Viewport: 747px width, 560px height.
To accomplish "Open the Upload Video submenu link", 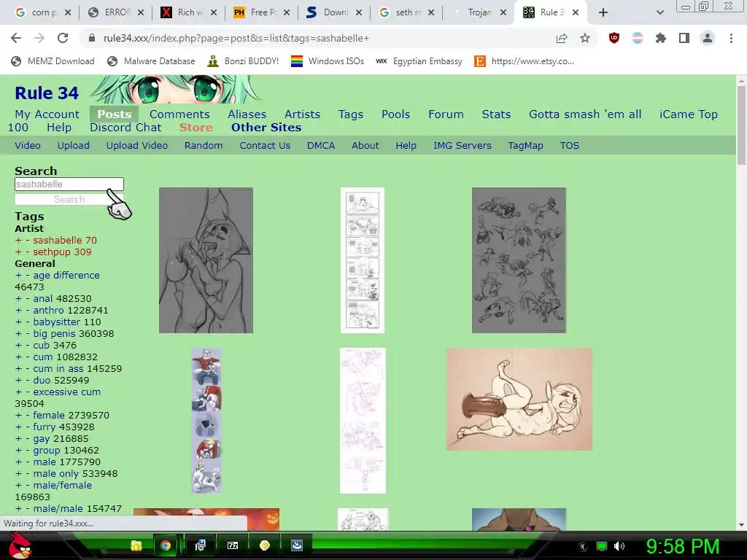I will click(x=136, y=146).
